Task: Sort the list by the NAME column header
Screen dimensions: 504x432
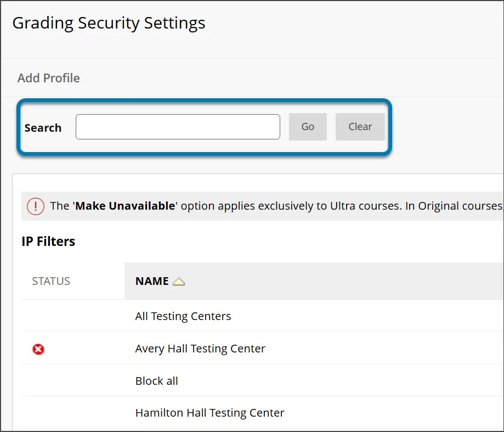Action: pos(152,280)
